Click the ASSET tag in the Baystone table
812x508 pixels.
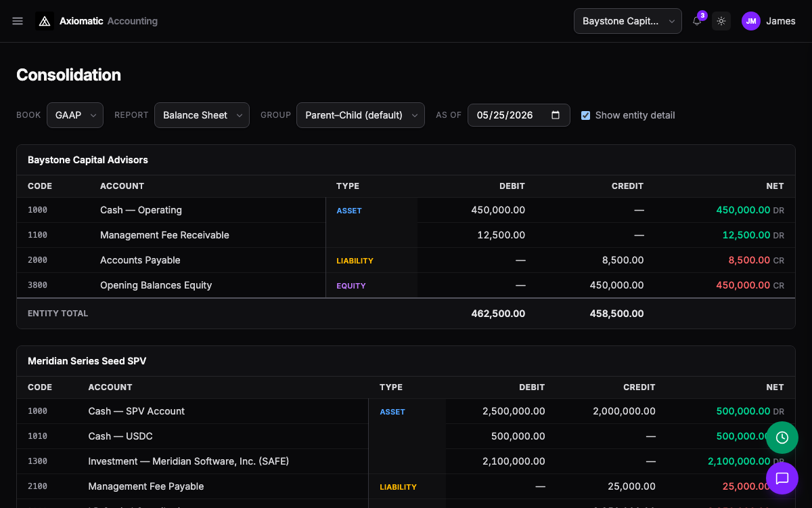pyautogui.click(x=349, y=211)
